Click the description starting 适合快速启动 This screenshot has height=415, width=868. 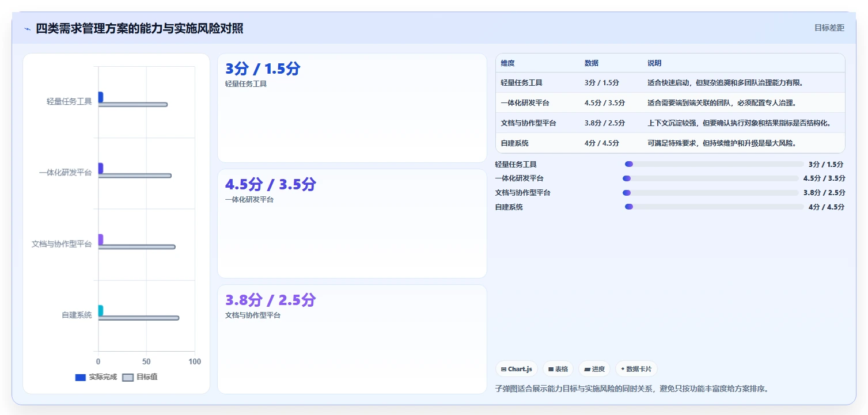(725, 83)
